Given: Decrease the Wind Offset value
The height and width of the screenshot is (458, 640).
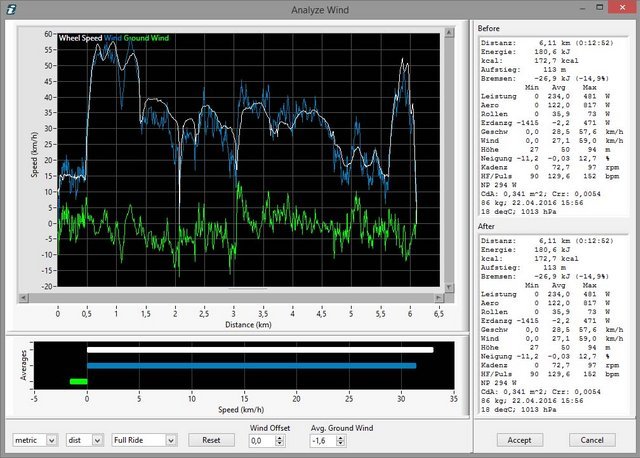Looking at the screenshot, I should pos(280,444).
